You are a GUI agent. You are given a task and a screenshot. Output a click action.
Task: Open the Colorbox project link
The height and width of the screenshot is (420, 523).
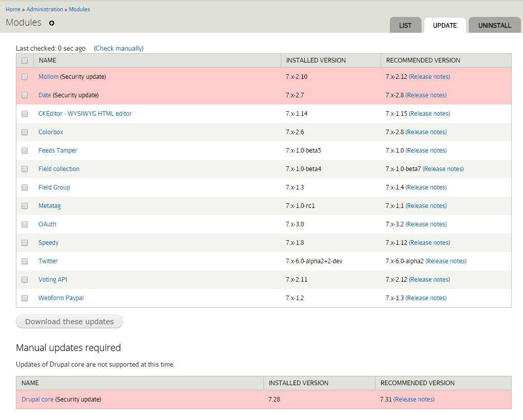[x=51, y=132]
